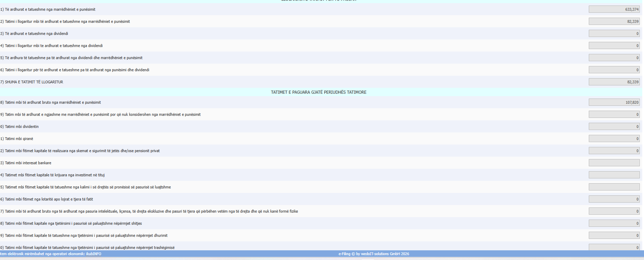This screenshot has width=644, height=260.
Task: Select field for calculated tax on dividend income
Action: pos(614,46)
